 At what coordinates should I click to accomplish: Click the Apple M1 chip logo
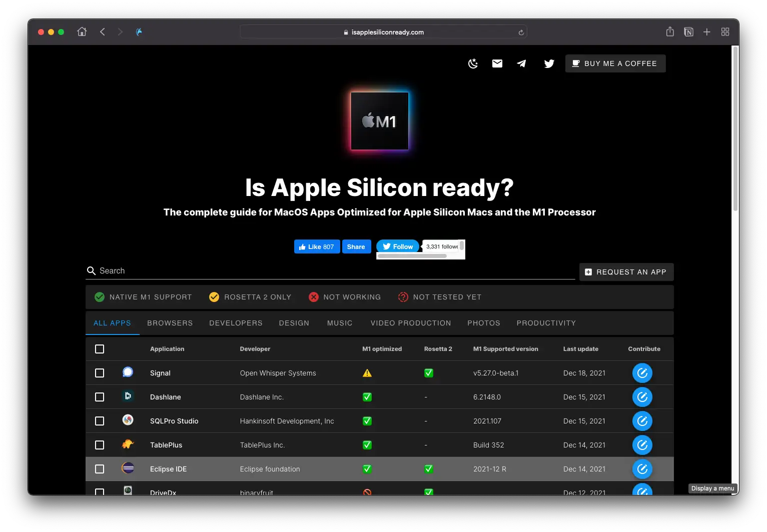pos(380,121)
